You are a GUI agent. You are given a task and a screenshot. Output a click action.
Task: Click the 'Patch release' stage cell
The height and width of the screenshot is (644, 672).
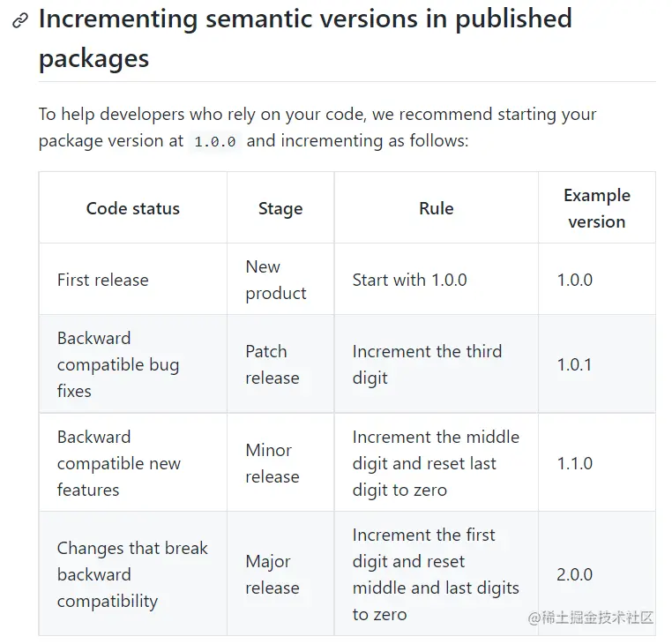pos(280,364)
